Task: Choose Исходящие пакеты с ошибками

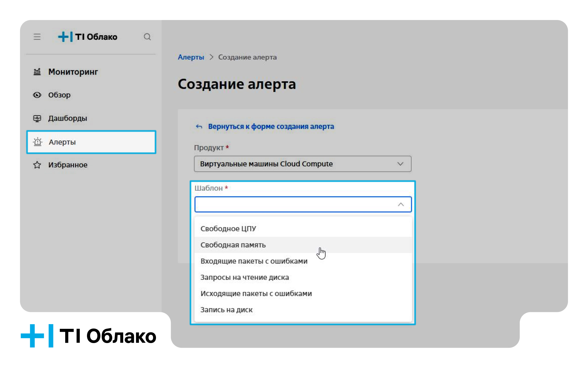Action: click(x=303, y=294)
